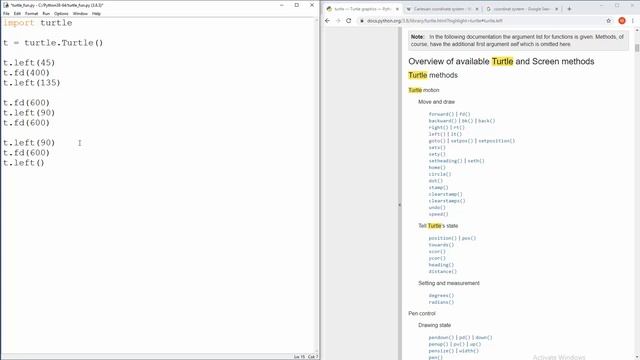Screen dimensions: 640x360
Task: Place cursor on the import turtle line
Action: coord(38,23)
